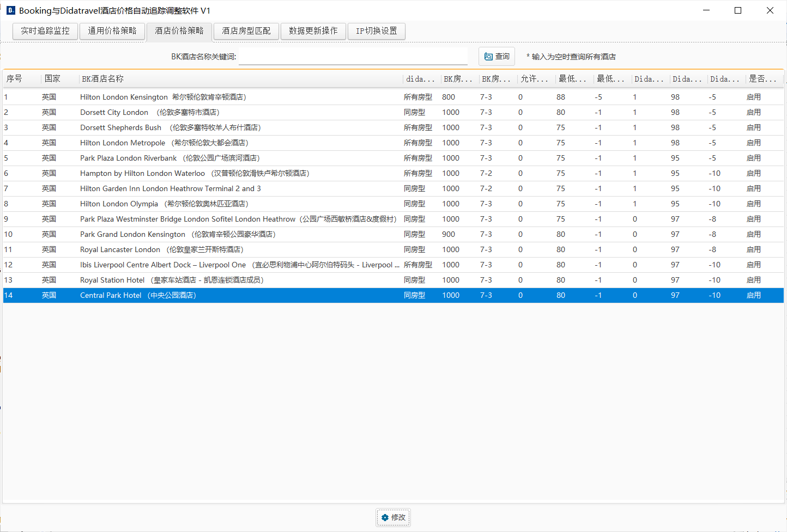
Task: Select Hilton London Metropole row
Action: tap(393, 143)
